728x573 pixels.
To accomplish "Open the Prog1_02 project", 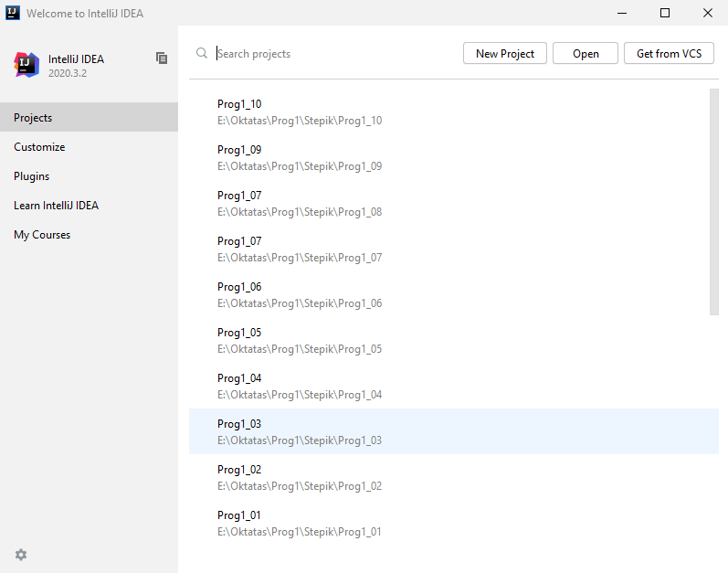I will click(x=454, y=477).
